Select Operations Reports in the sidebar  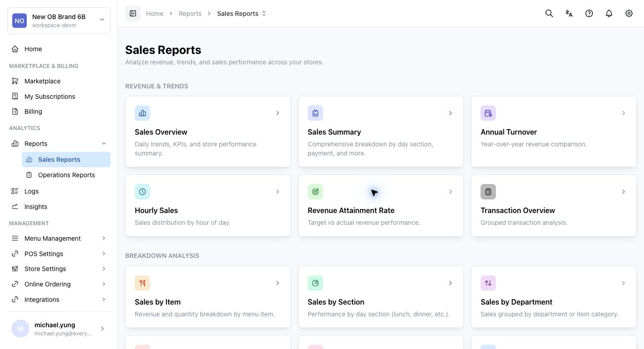[66, 175]
